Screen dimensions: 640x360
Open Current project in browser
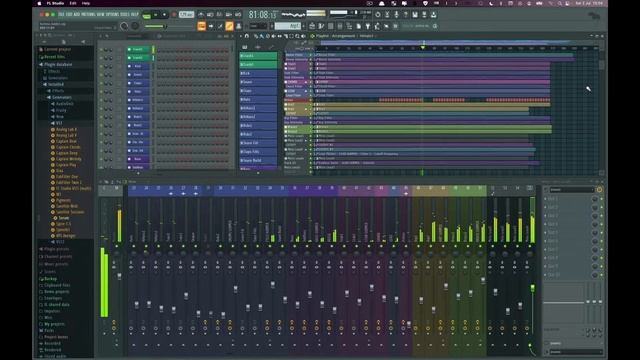tap(57, 49)
